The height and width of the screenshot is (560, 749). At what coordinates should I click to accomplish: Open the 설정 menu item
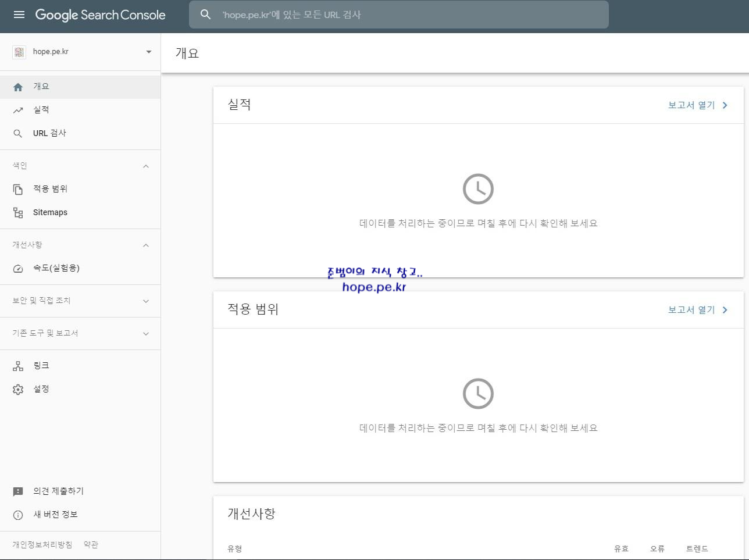80,389
